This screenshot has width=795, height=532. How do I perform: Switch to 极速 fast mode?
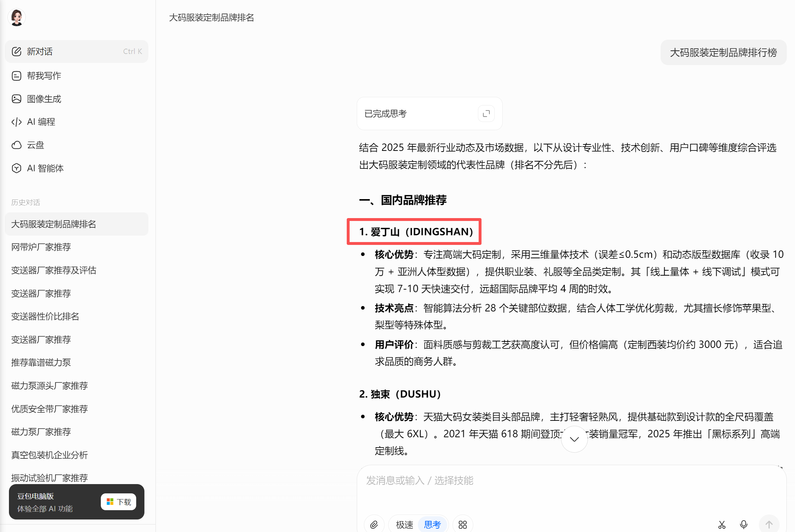404,524
